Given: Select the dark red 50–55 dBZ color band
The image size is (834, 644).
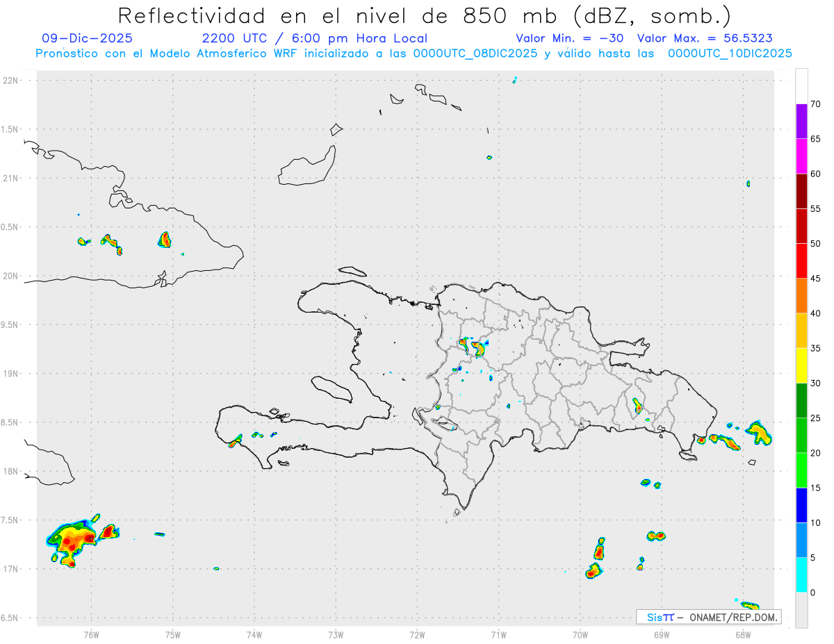Looking at the screenshot, I should pos(801,226).
